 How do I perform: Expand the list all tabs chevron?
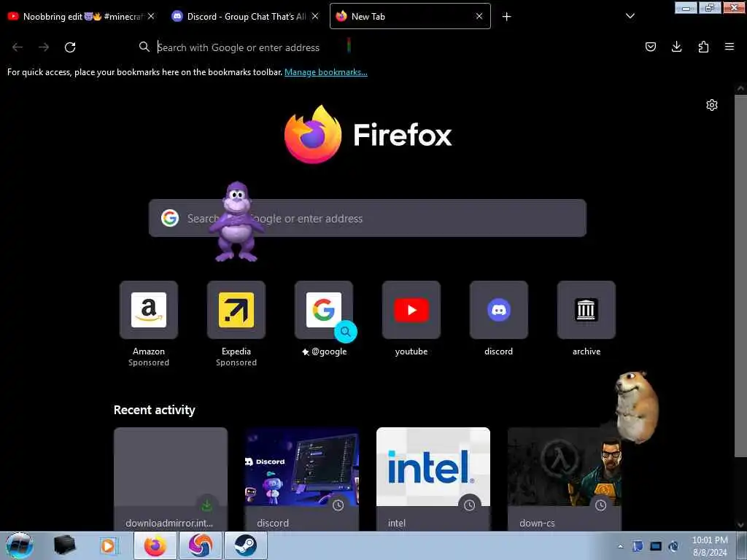click(630, 16)
